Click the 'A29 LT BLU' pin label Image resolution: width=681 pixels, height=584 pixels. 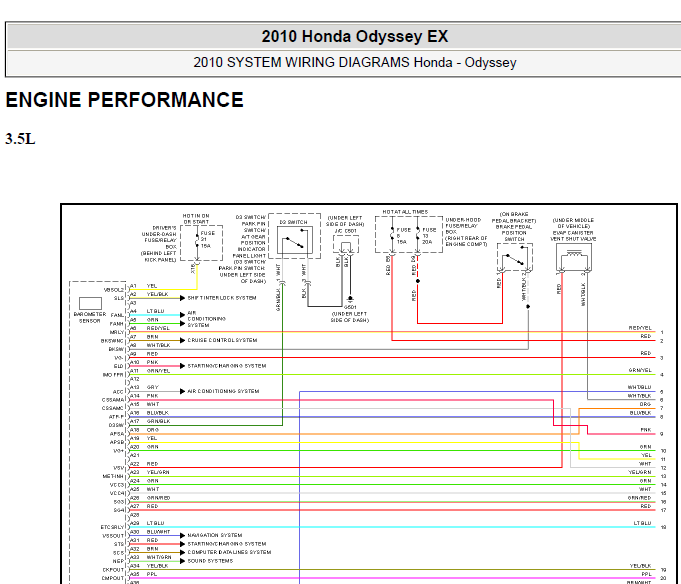coord(147,523)
